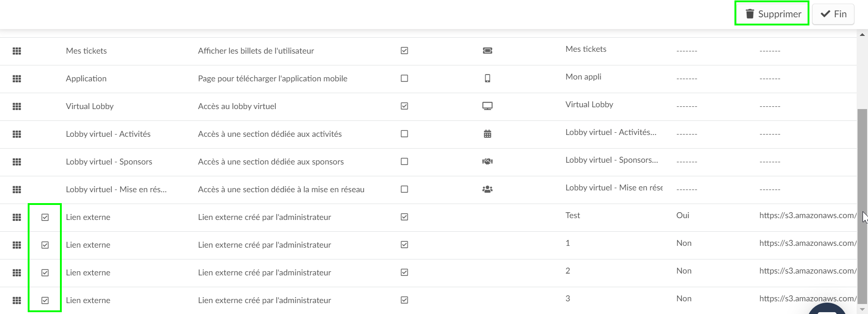The height and width of the screenshot is (314, 868).
Task: Click the 'Oui' value in Test row
Action: click(683, 215)
